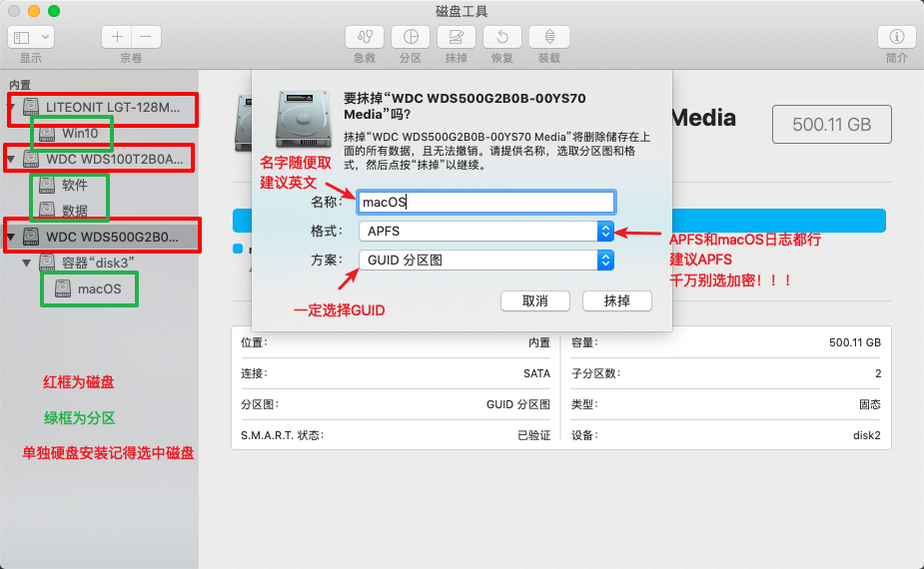Collapse the WDC WDS500G2B0 disk tree

pos(11,237)
